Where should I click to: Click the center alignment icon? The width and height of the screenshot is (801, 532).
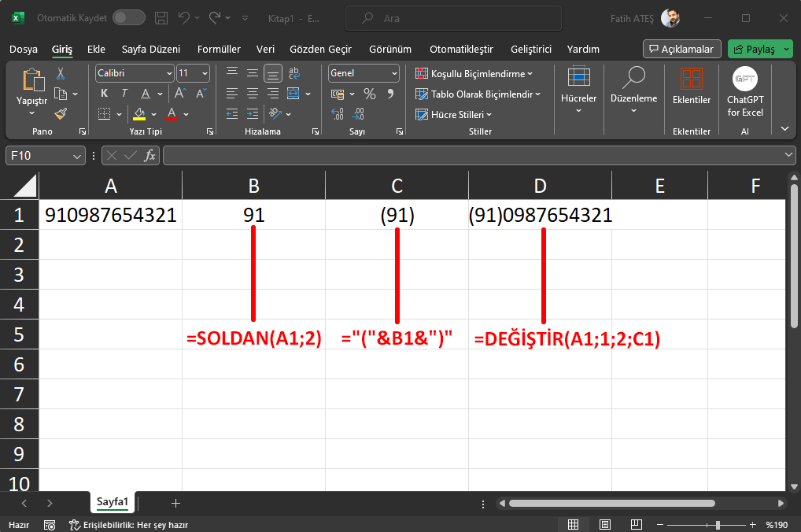(251, 93)
